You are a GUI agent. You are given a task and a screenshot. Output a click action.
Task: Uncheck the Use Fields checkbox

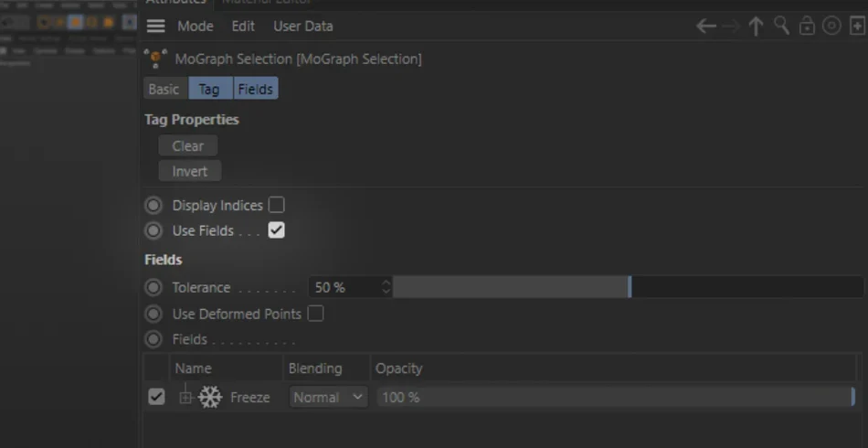pos(276,229)
